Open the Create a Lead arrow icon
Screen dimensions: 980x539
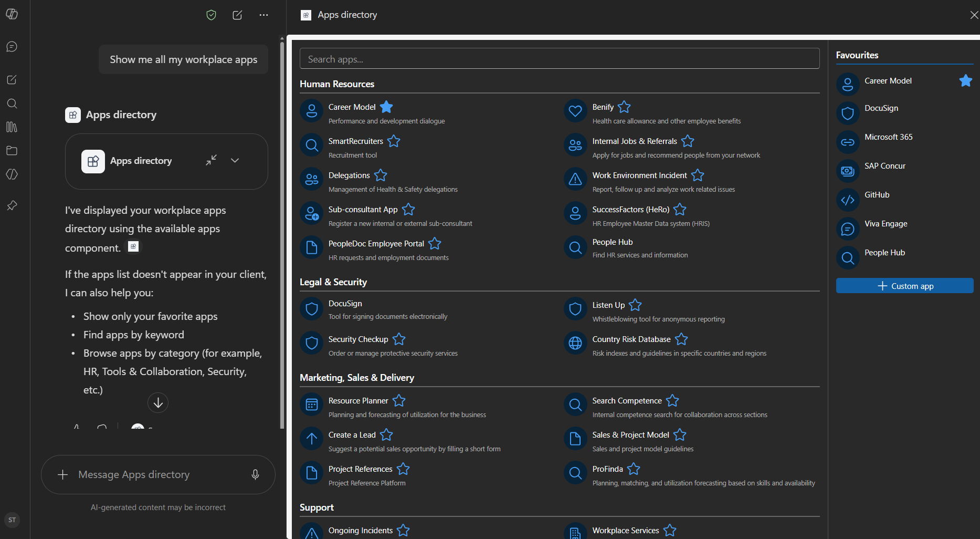312,439
